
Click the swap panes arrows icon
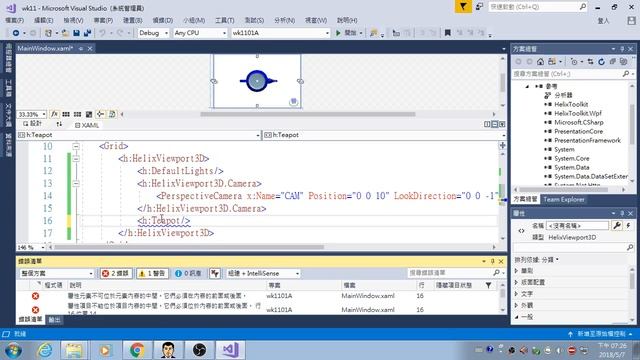(x=59, y=124)
